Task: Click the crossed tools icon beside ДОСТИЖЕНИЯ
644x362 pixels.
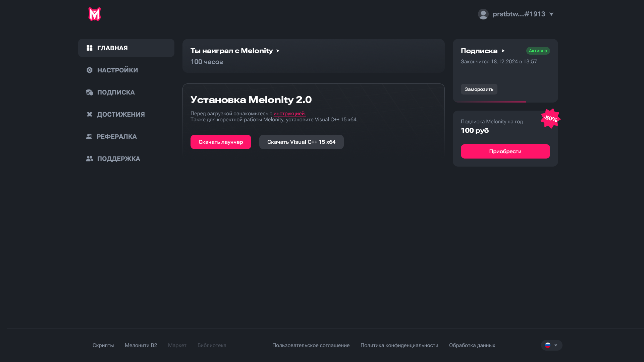Action: 90,114
